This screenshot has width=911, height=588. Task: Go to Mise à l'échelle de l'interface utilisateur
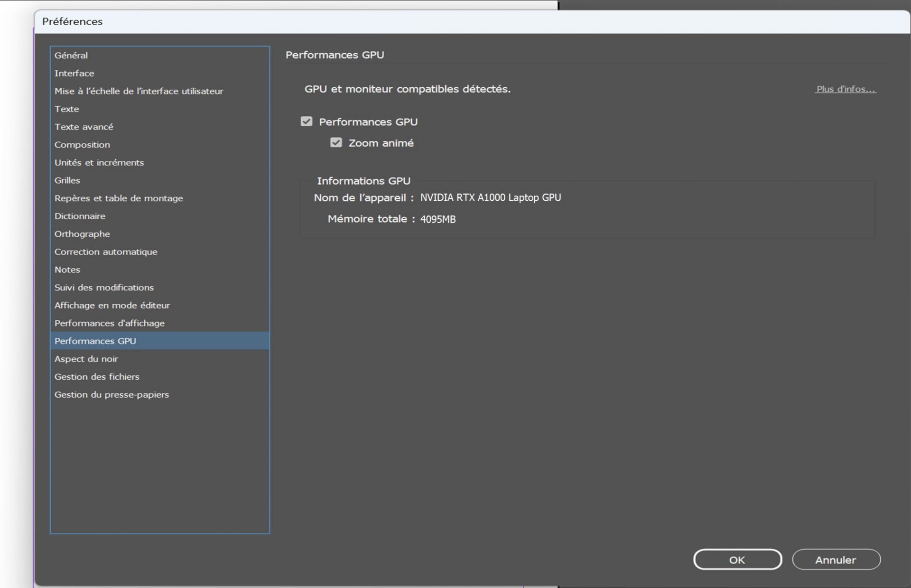[x=139, y=91]
